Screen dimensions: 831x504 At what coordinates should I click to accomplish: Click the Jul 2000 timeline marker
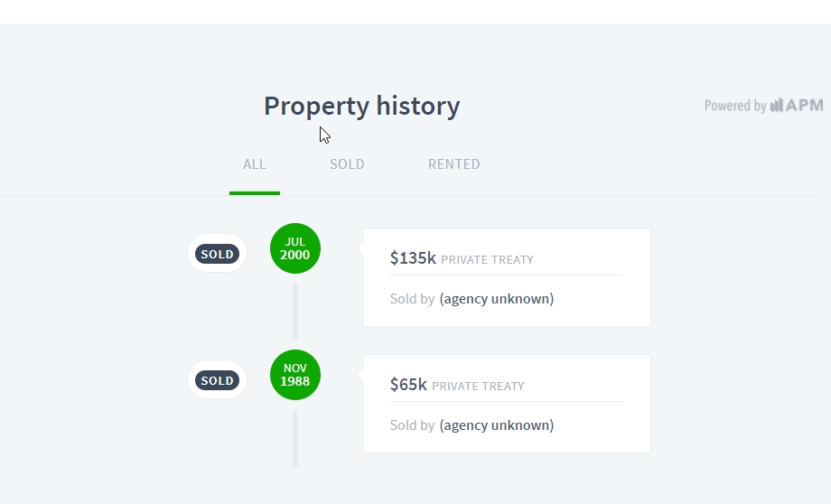point(295,248)
